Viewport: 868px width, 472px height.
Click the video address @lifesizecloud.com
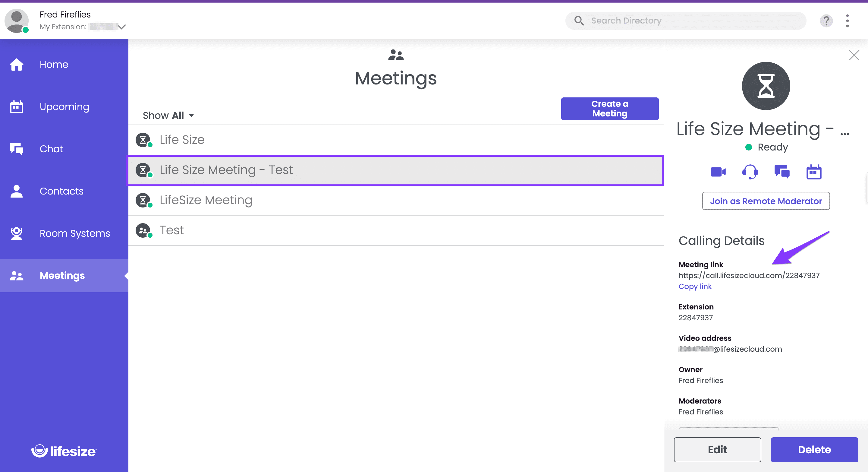[730, 349]
